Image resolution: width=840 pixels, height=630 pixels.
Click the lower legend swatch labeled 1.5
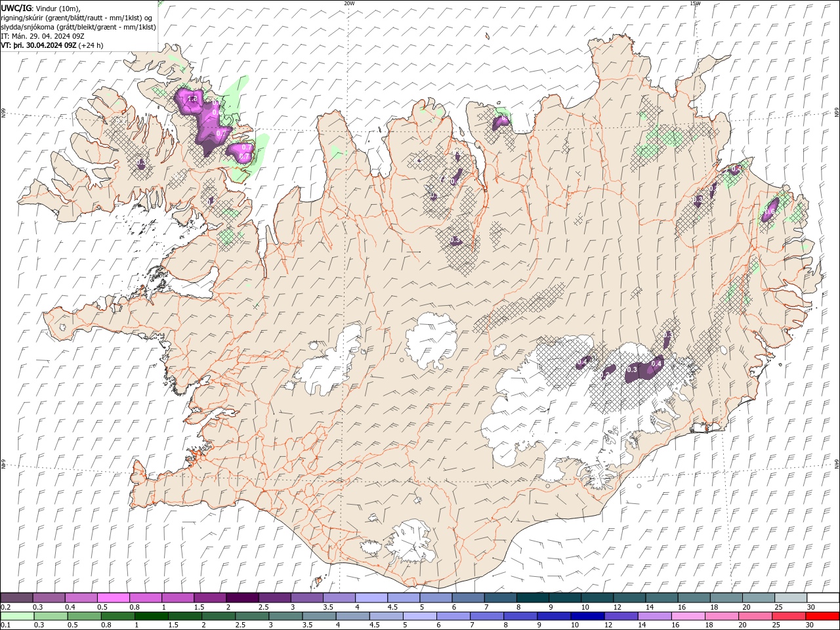[x=184, y=616]
